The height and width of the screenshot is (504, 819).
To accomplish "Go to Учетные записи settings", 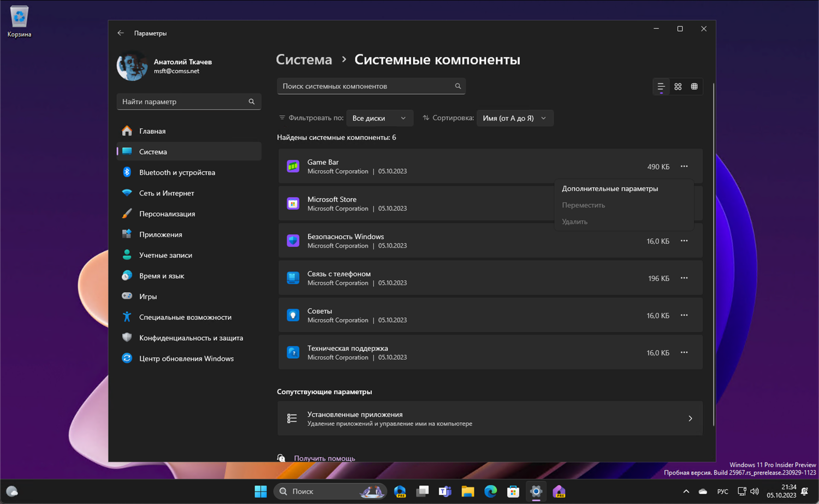I will (189, 256).
